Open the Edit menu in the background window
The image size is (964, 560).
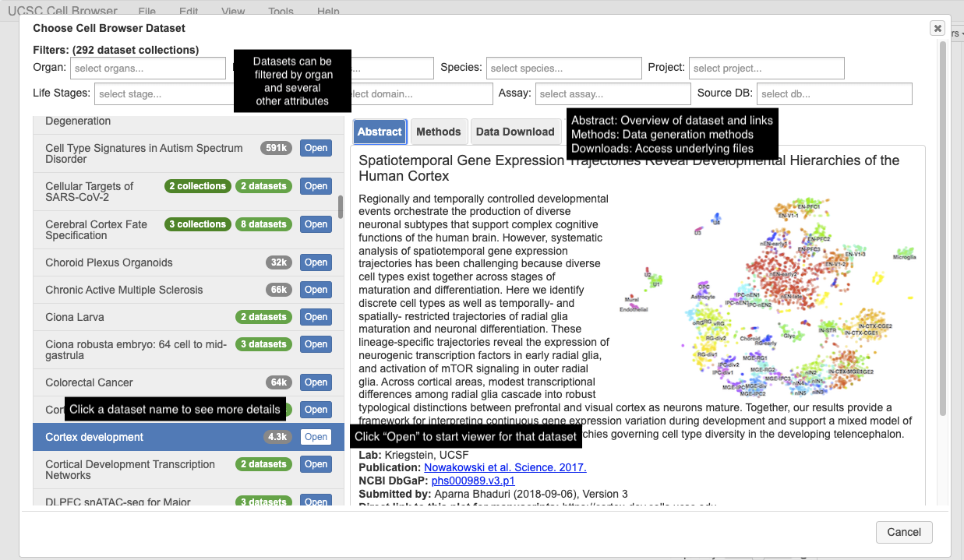(188, 12)
